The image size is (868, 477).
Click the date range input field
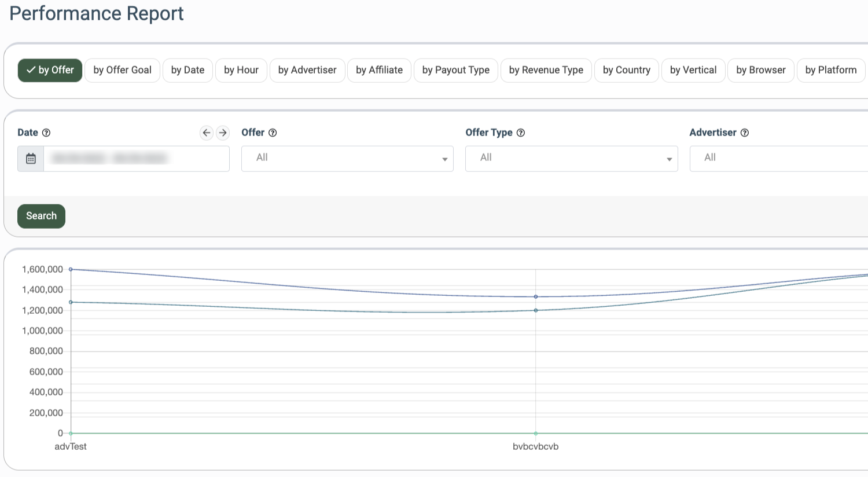point(137,159)
